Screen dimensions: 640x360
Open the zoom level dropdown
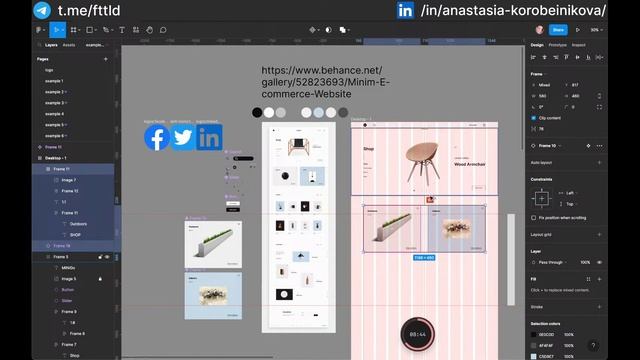tap(596, 30)
